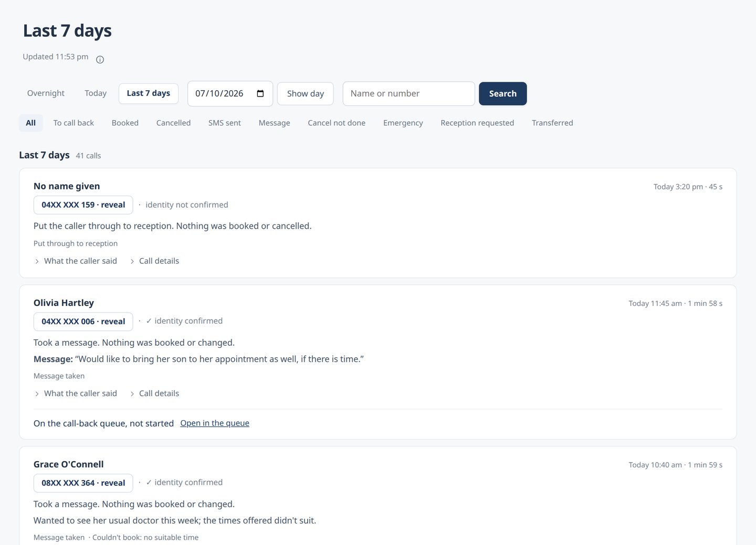Filter calls by Emergency
Screen dimensions: 756x545
[403, 123]
